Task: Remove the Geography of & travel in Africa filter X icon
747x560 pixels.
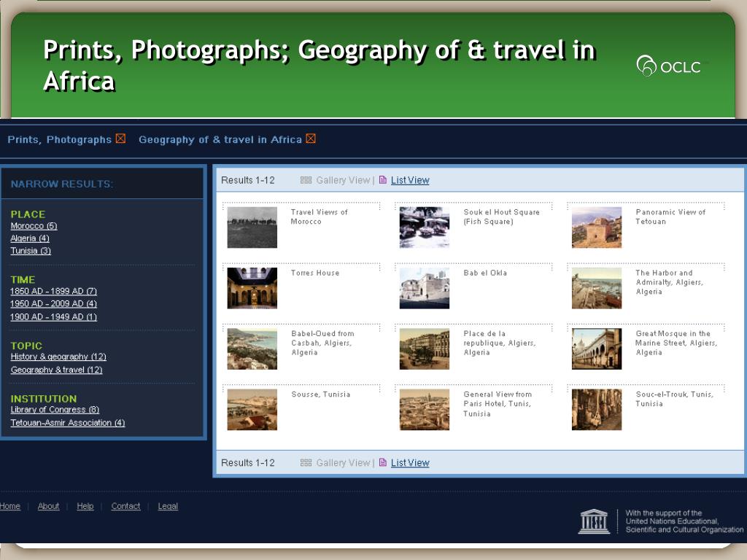Action: [x=311, y=139]
